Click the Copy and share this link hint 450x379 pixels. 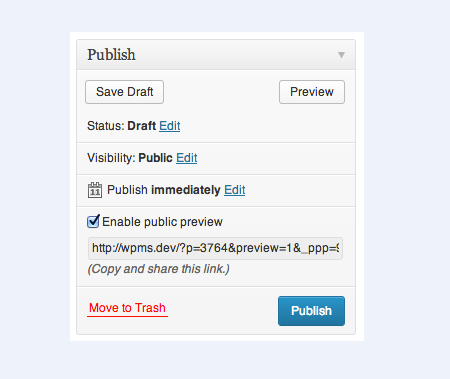point(158,269)
